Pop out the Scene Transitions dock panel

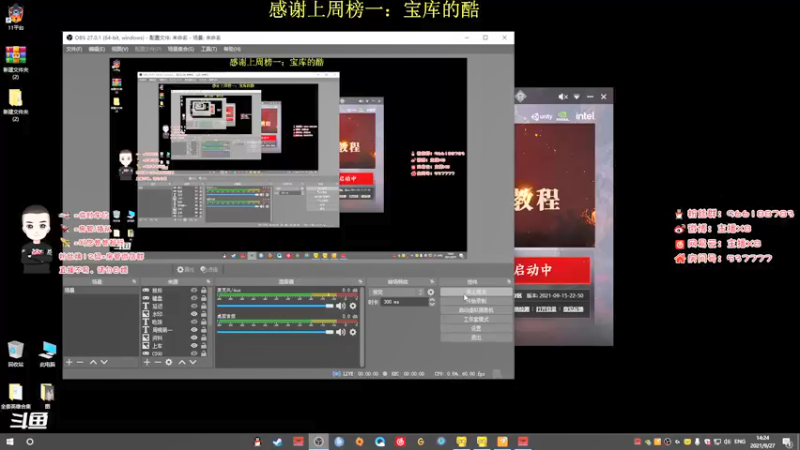432,282
